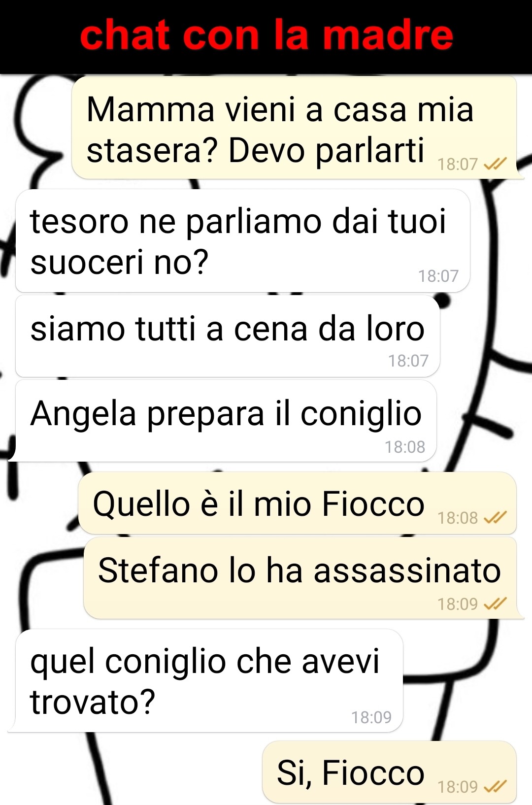Tap the 'tesoro ne parliamo dai tuoi suoceri no?' bubble

pyautogui.click(x=243, y=240)
